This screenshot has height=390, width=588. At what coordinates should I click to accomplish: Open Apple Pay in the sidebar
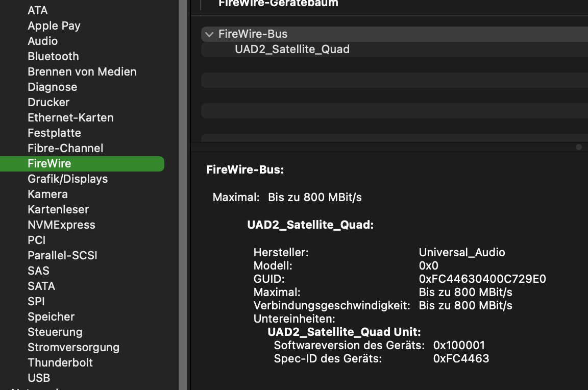click(54, 26)
